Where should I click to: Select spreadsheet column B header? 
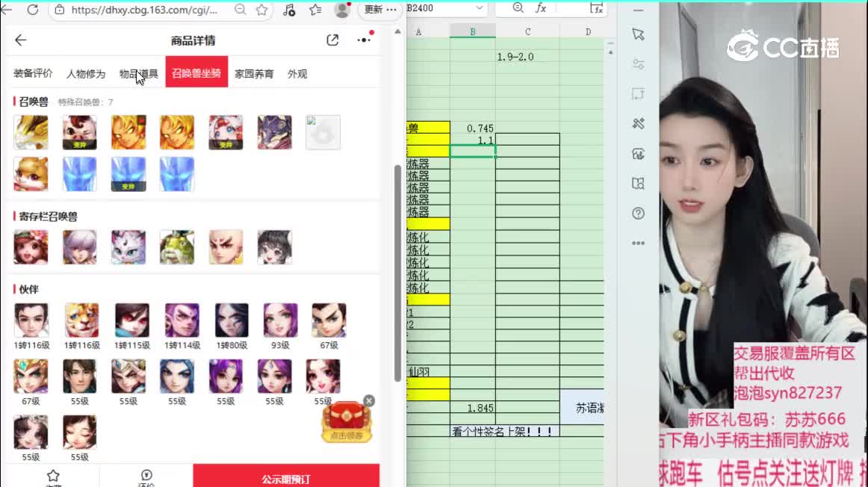(x=473, y=32)
